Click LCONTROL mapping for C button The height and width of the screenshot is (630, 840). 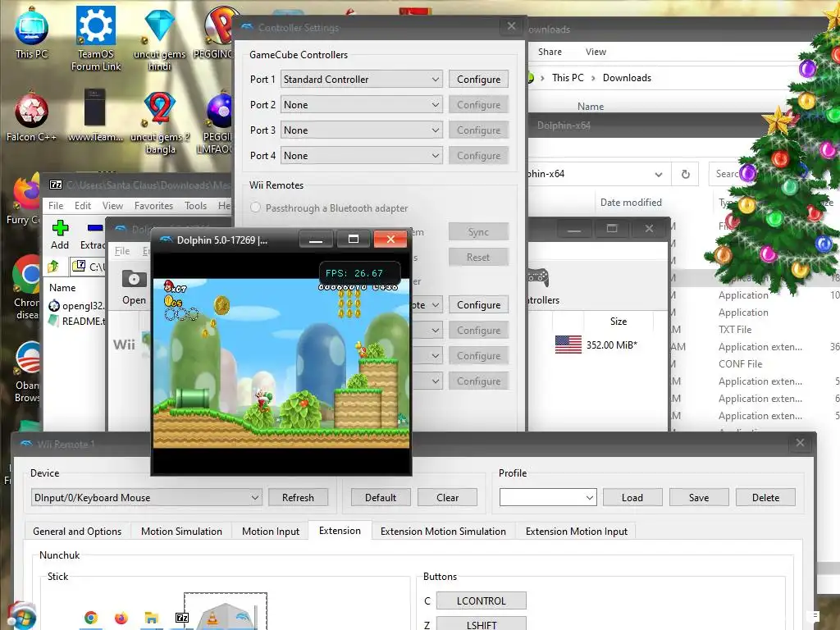pyautogui.click(x=481, y=601)
